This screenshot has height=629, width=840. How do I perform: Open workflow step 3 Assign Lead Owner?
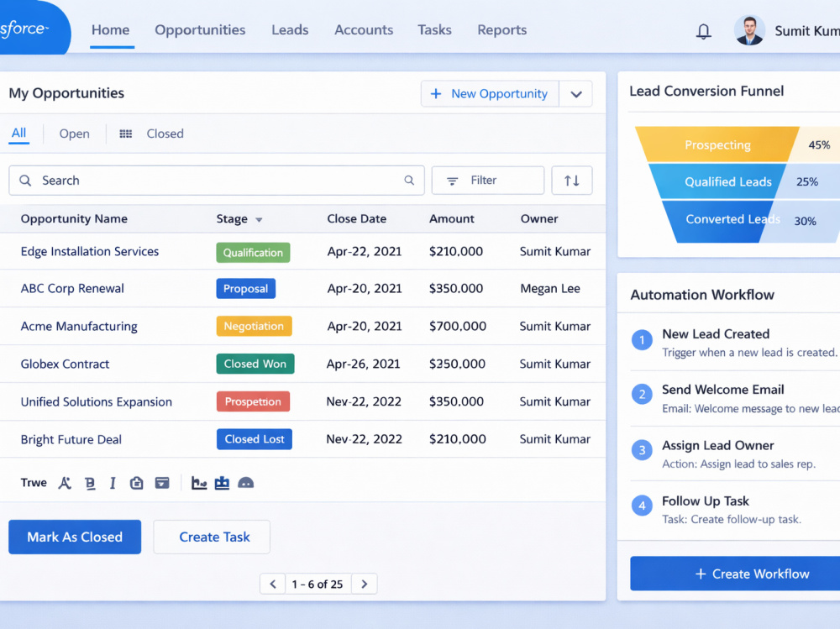click(735, 453)
